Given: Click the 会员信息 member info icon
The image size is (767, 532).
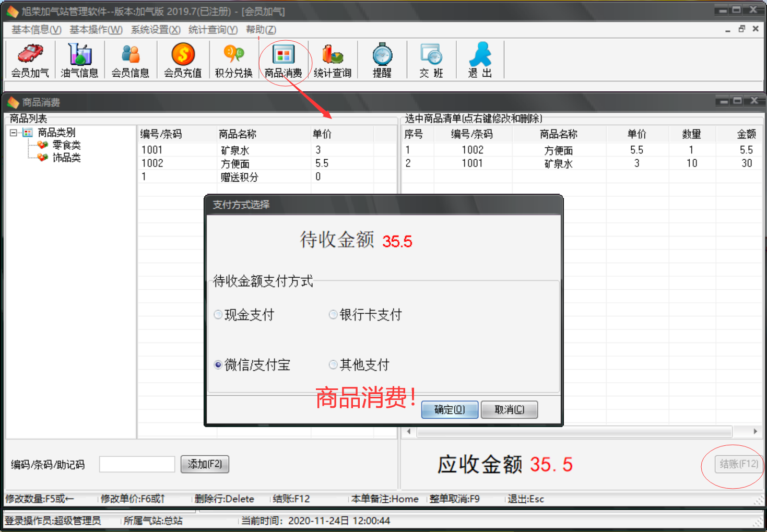Looking at the screenshot, I should click(129, 59).
